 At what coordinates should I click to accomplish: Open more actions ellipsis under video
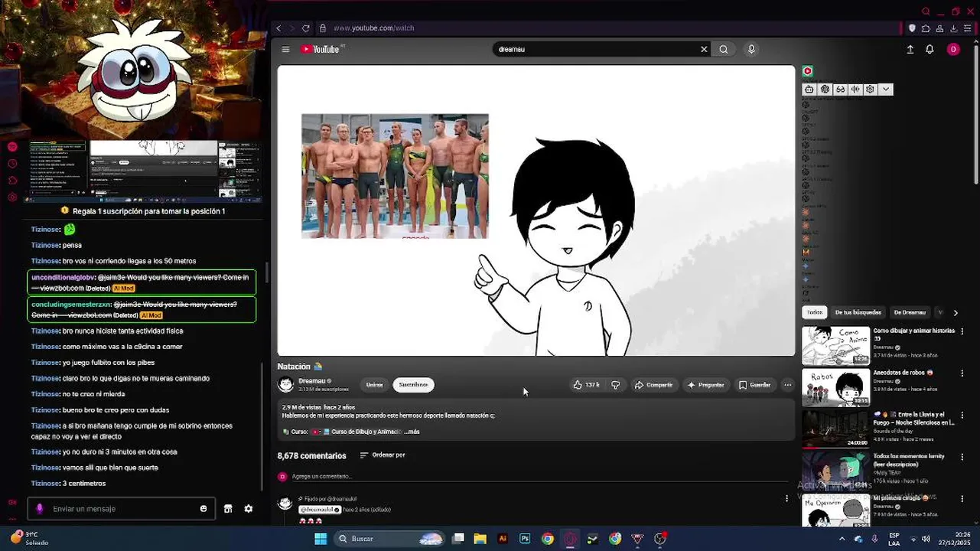788,385
